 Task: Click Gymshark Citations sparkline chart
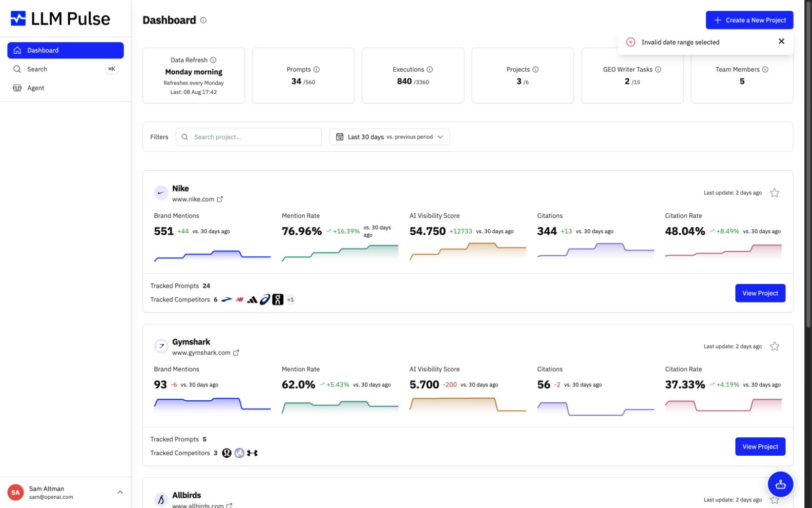tap(595, 408)
